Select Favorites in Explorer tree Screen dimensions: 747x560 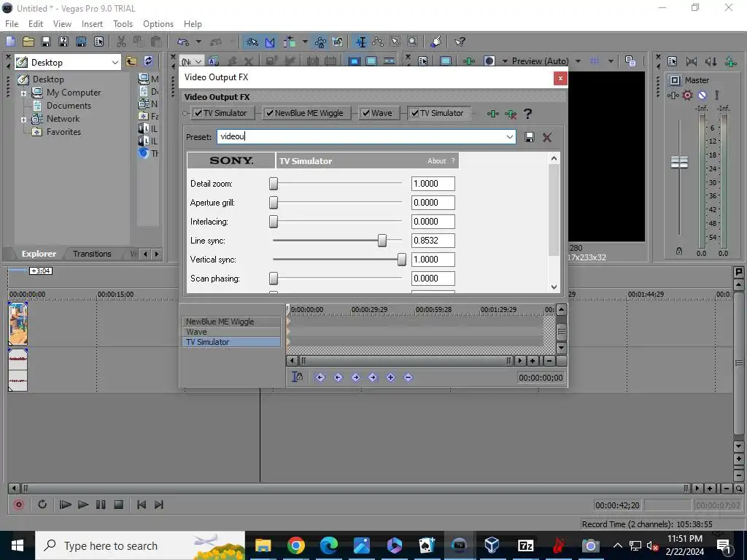pyautogui.click(x=63, y=132)
